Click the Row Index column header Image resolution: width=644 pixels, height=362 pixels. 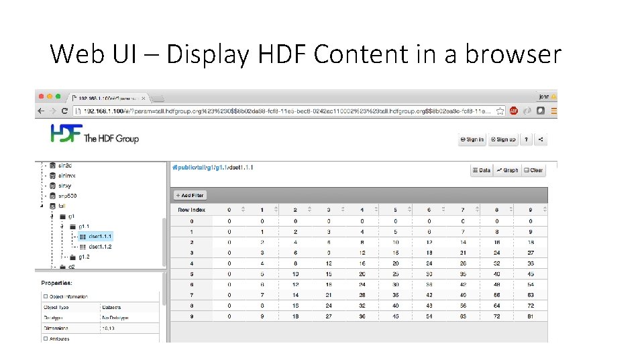(x=191, y=210)
